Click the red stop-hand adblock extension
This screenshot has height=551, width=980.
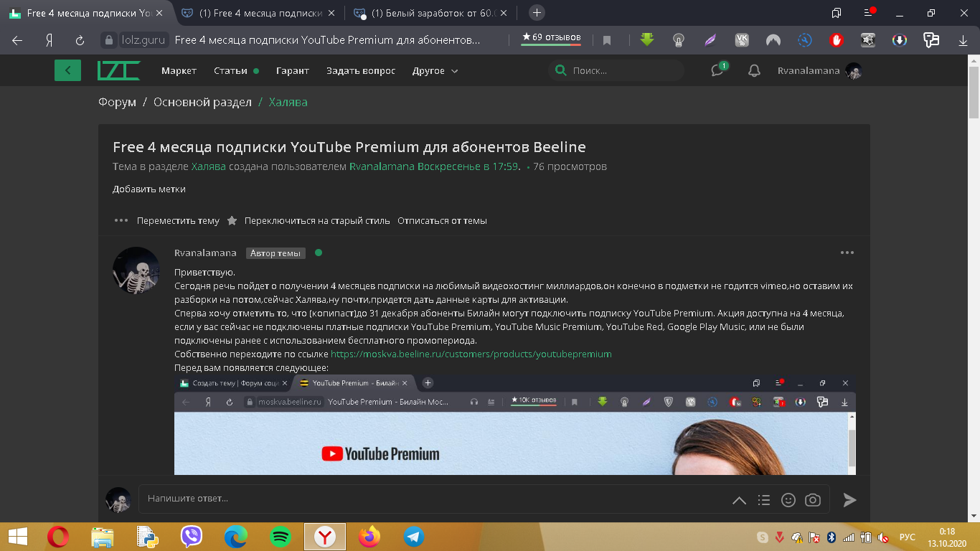tap(837, 40)
